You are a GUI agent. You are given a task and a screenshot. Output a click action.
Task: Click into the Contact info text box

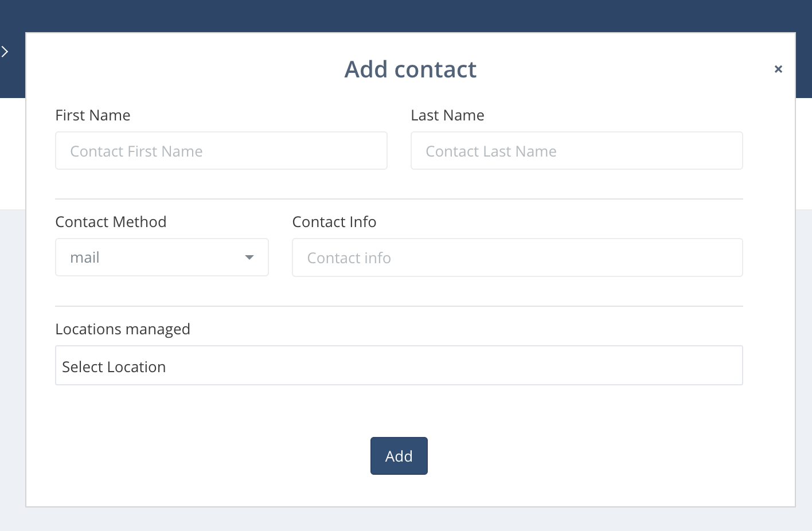517,258
